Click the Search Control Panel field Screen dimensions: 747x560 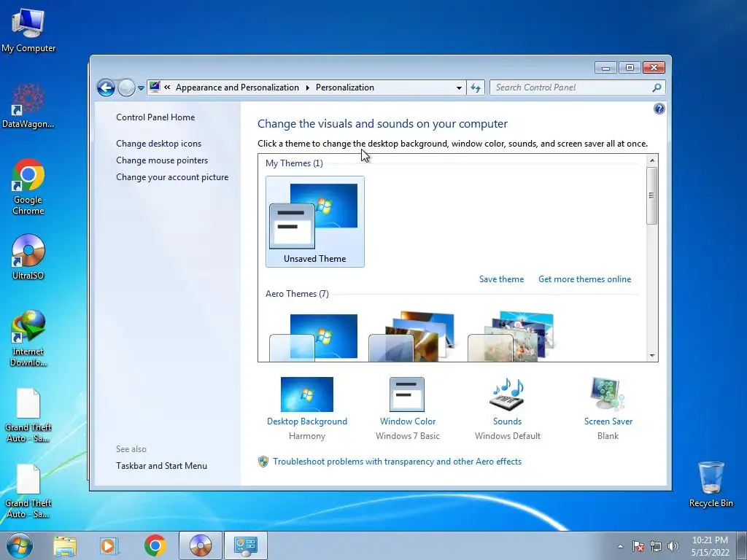pos(577,87)
